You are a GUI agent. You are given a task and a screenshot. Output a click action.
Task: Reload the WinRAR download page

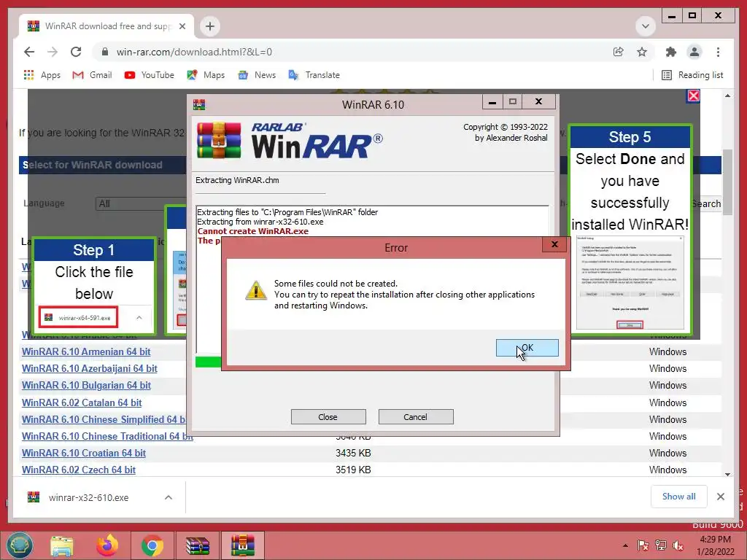76,52
